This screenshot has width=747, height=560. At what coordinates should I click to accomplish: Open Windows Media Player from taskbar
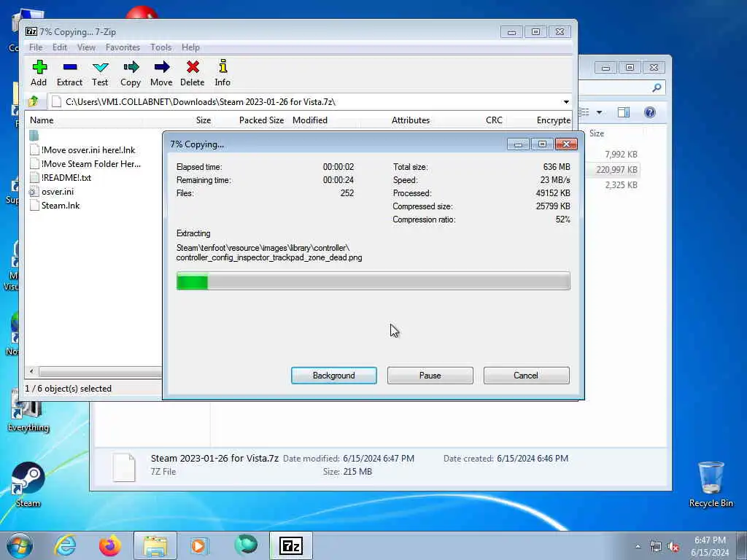tap(200, 545)
